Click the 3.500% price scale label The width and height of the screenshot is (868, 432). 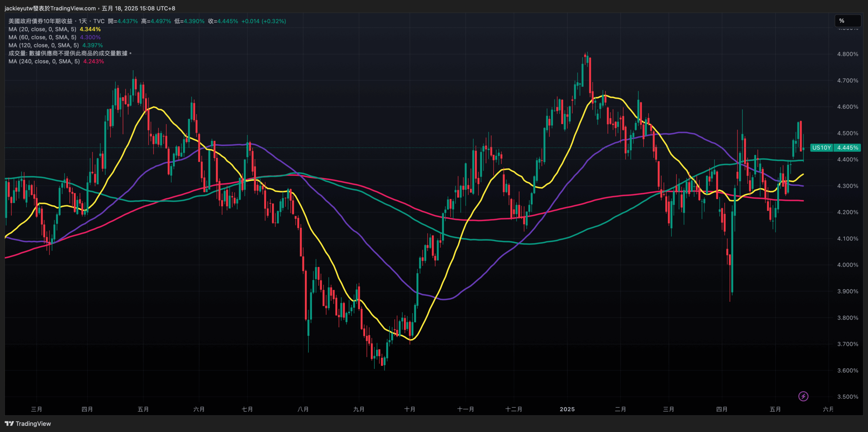coord(847,396)
